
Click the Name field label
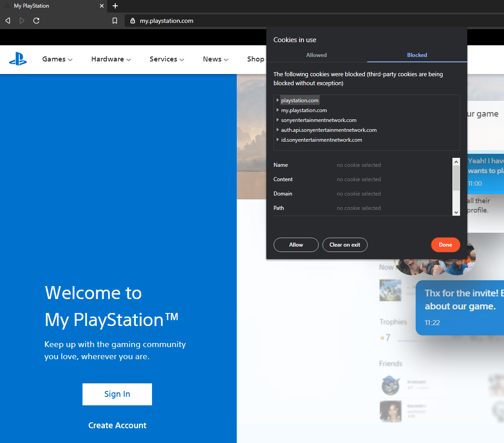[x=281, y=165]
